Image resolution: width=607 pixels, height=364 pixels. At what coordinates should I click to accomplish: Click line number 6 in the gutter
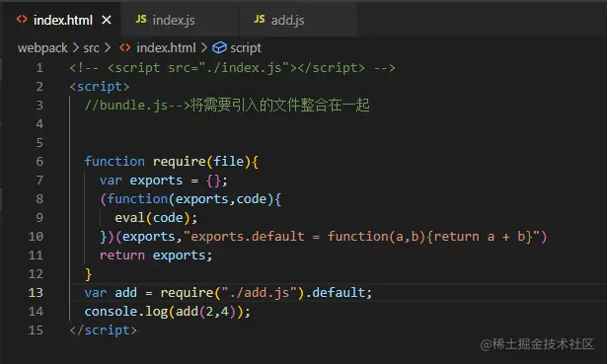click(x=39, y=162)
